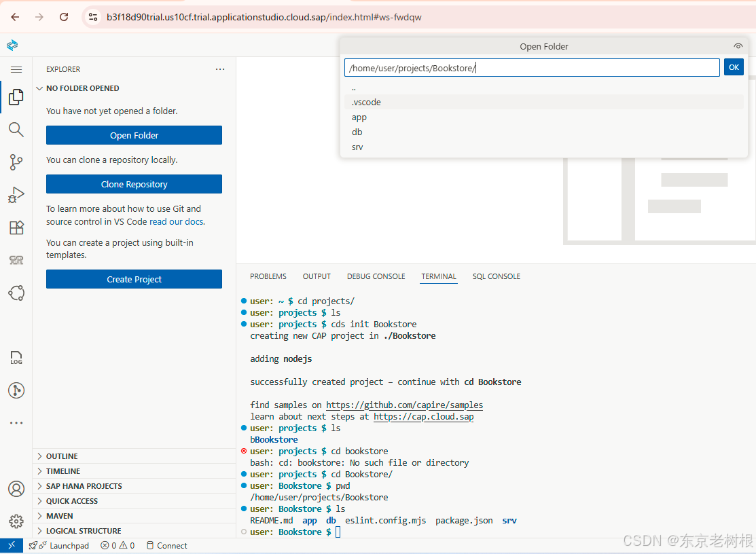Screen dimensions: 756x554
Task: Open the Source Control view icon
Action: (x=16, y=162)
